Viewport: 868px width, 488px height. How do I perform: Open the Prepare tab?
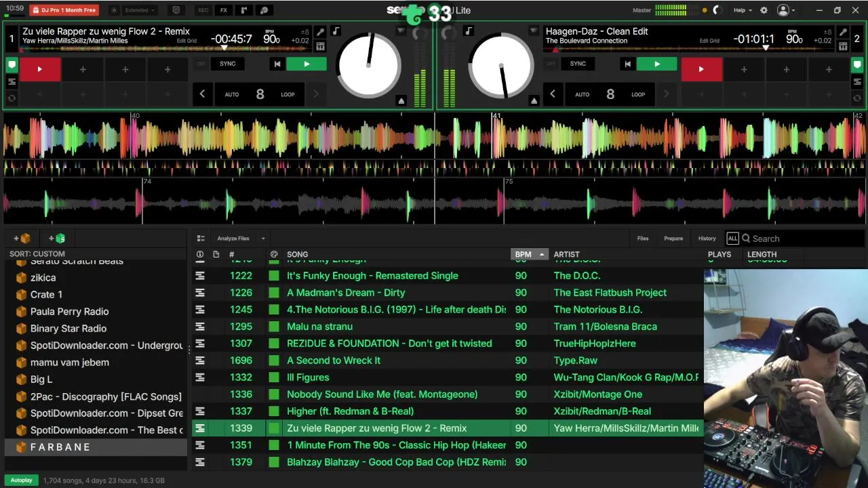point(673,239)
